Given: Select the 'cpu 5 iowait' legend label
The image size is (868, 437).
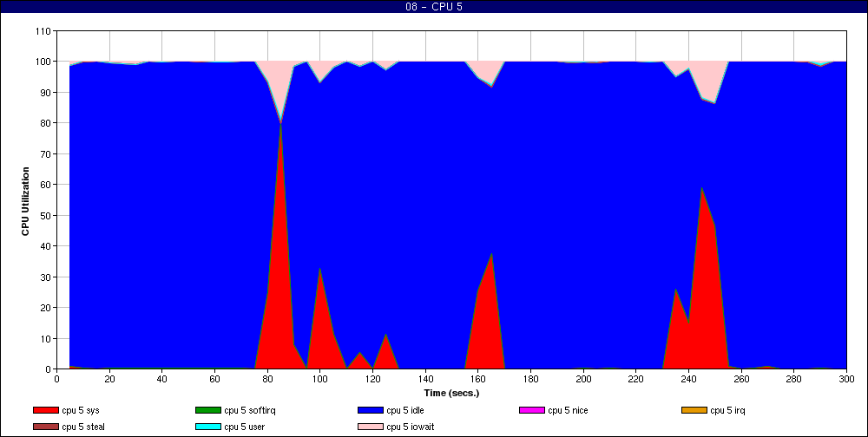Looking at the screenshot, I should point(411,427).
